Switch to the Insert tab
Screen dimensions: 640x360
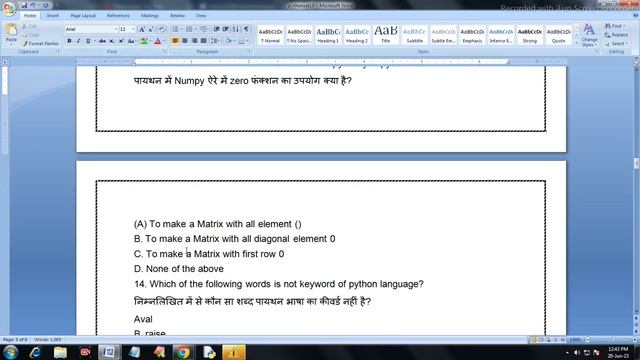pyautogui.click(x=53, y=16)
